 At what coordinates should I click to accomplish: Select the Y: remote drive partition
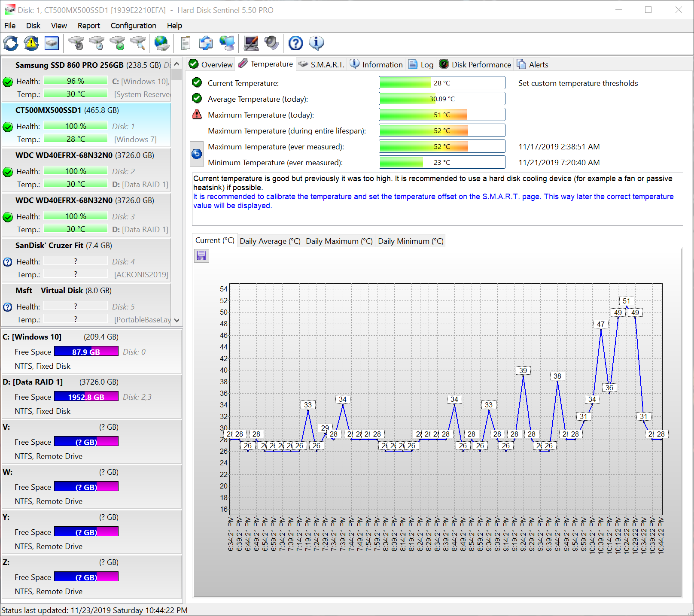(91, 531)
